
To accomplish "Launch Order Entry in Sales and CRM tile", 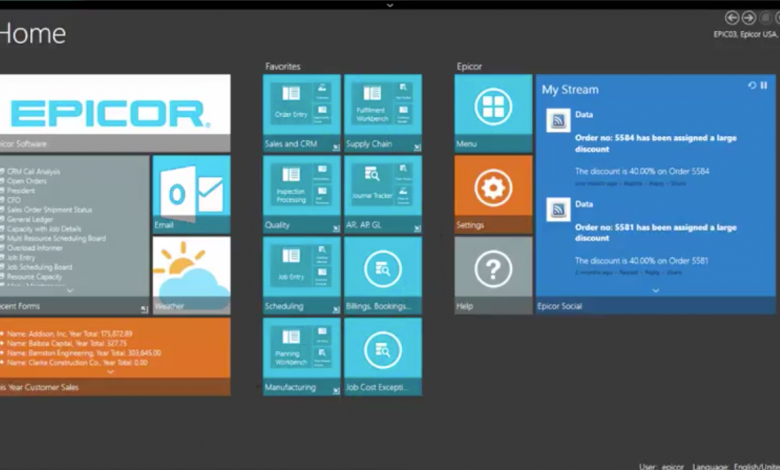I will point(291,103).
